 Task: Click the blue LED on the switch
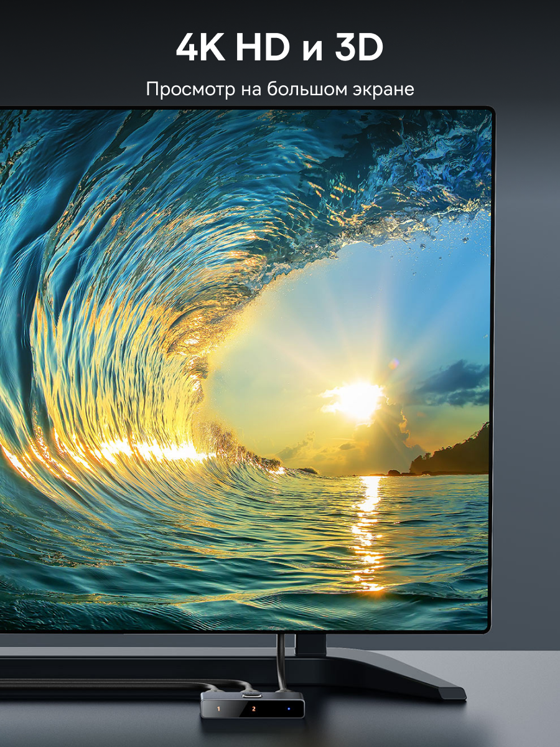(x=289, y=708)
